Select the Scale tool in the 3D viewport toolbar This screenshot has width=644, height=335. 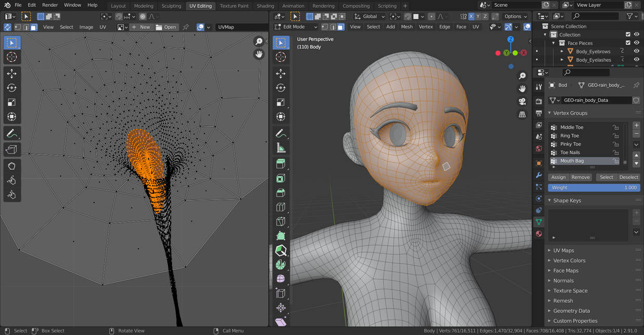tap(281, 102)
